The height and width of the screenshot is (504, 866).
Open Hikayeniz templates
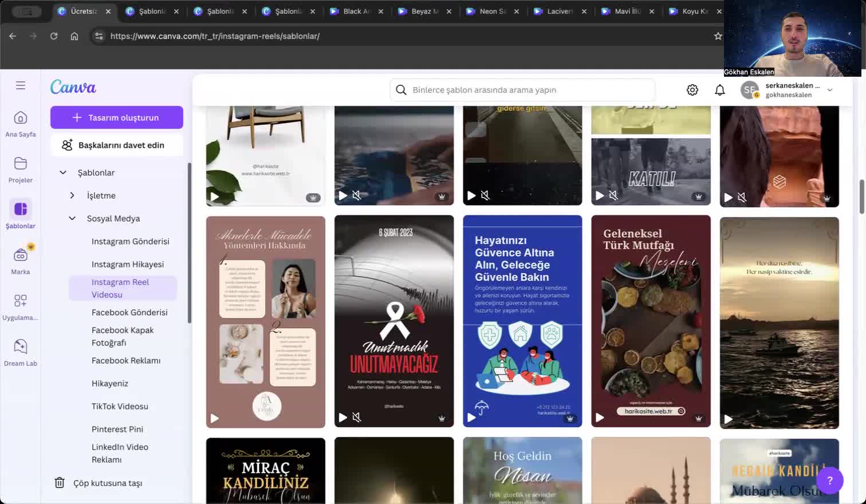coord(110,383)
